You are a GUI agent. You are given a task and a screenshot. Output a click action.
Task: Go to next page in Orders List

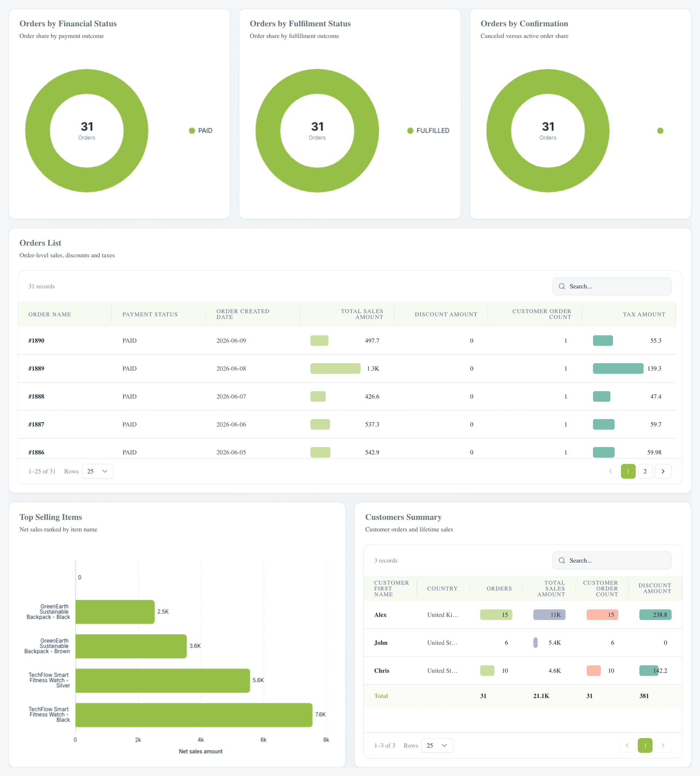(663, 471)
